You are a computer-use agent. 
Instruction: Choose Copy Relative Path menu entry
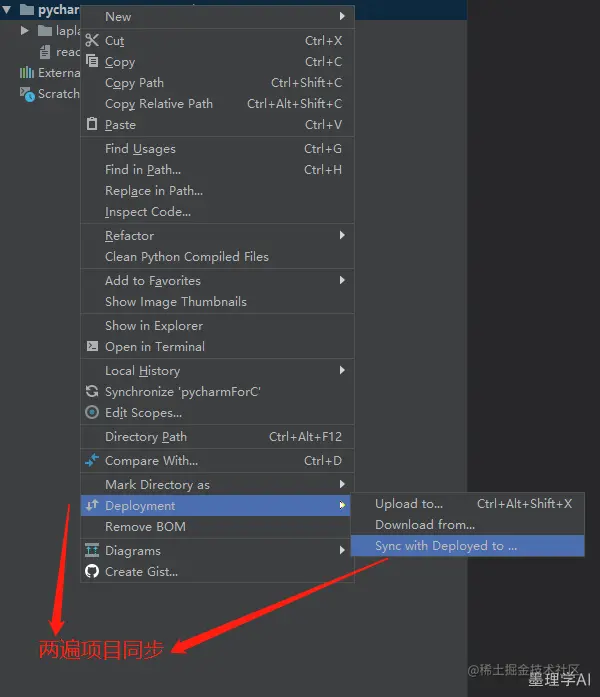click(x=217, y=104)
